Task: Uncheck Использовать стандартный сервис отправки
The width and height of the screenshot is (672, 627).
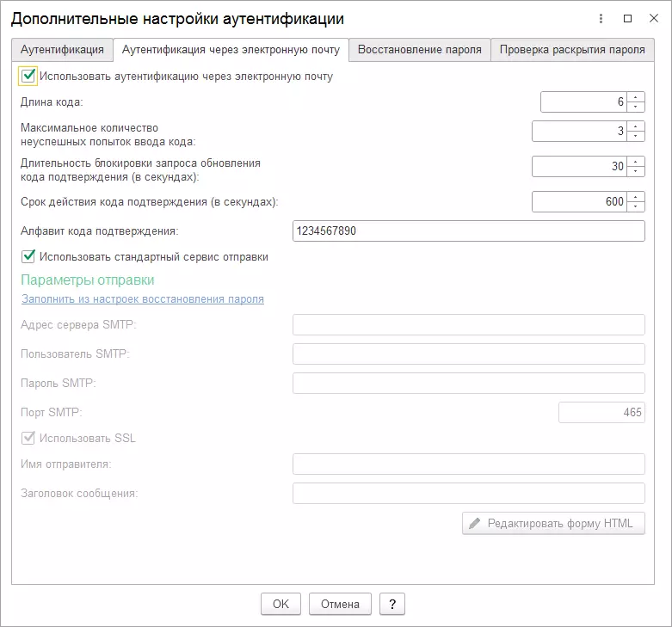Action: pos(28,256)
